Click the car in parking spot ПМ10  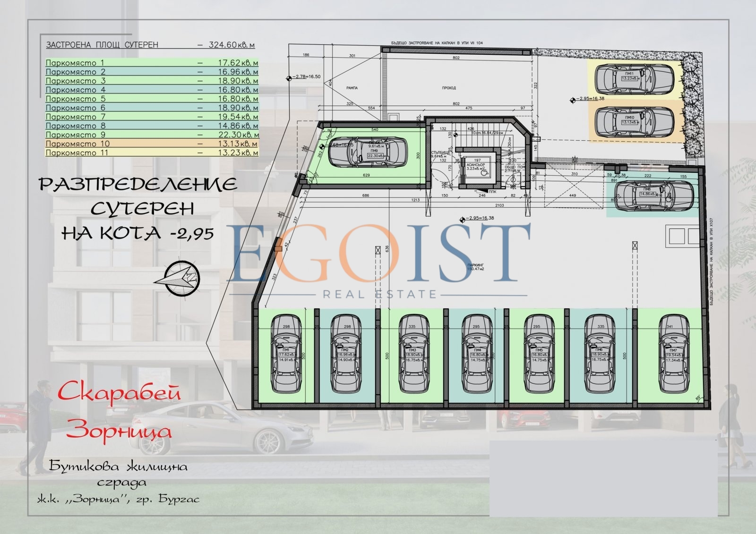(x=634, y=122)
